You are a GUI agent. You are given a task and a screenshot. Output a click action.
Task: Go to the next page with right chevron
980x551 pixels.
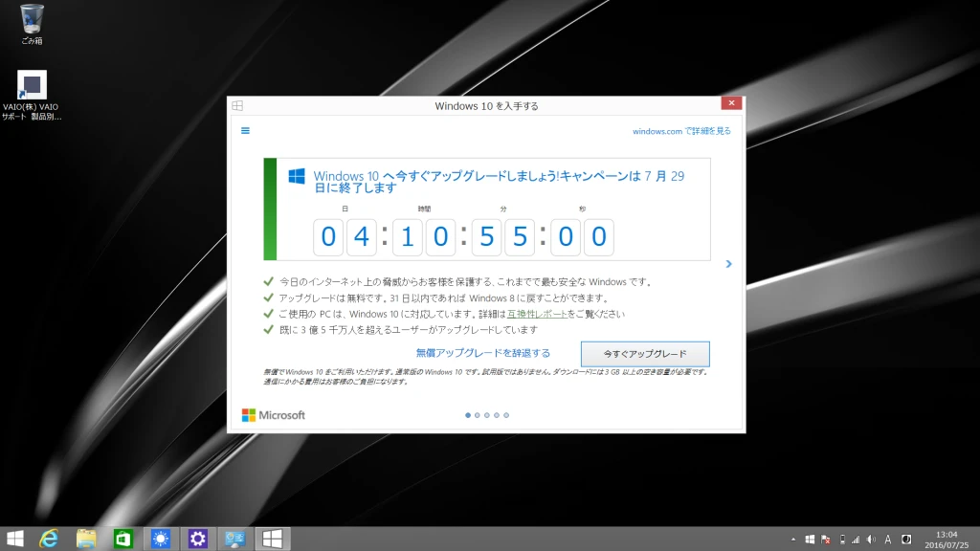pyautogui.click(x=728, y=264)
